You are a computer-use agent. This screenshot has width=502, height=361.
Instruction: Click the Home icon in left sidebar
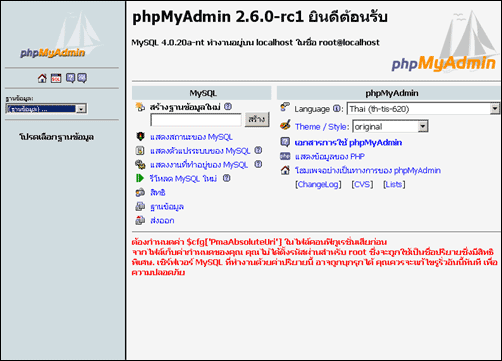point(42,78)
